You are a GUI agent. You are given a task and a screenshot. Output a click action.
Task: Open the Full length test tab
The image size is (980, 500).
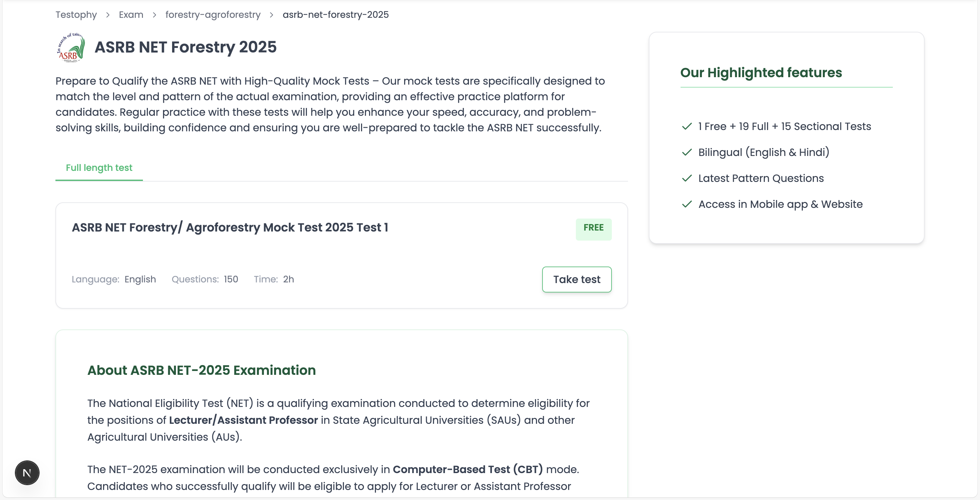pos(99,168)
